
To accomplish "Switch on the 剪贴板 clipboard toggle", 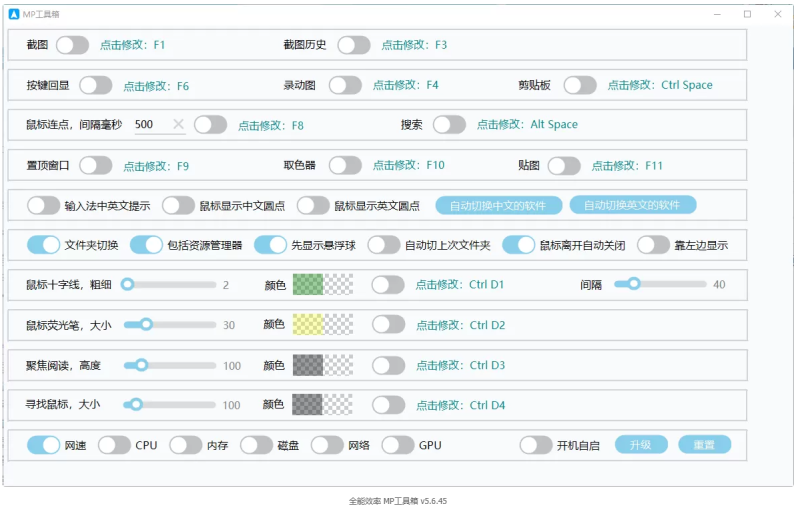I will (580, 85).
